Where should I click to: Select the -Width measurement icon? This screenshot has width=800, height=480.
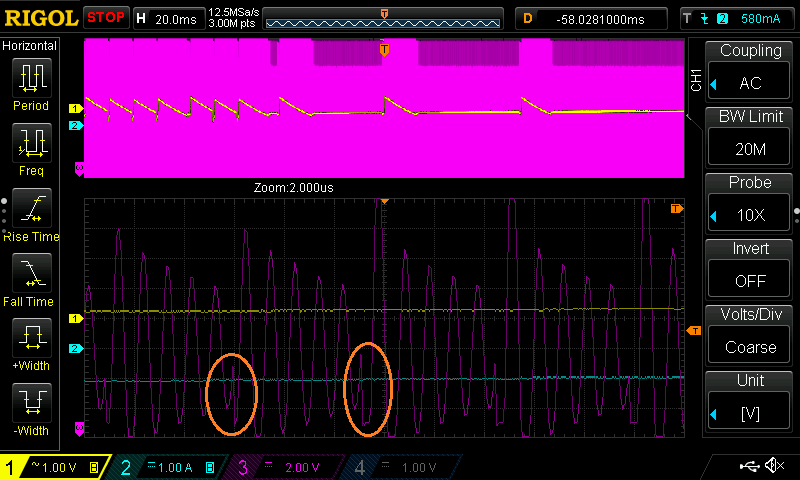31,408
